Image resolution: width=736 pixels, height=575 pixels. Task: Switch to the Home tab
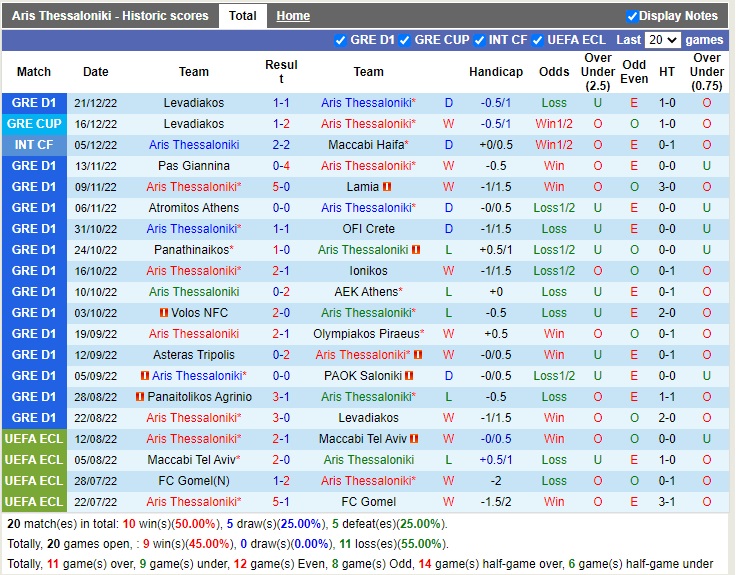[x=293, y=16]
